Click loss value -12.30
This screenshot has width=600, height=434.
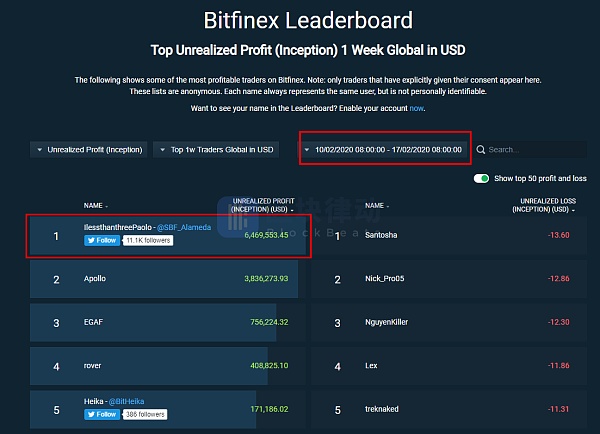tap(559, 322)
